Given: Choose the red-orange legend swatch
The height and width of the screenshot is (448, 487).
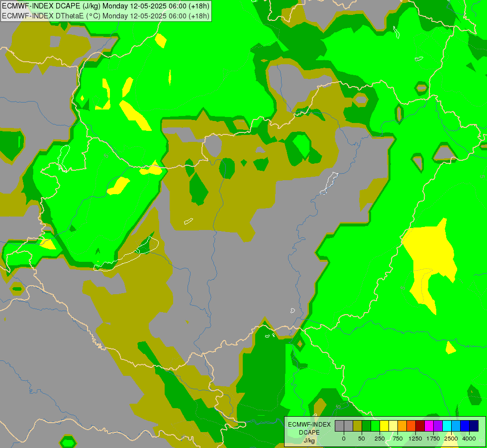Looking at the screenshot, I should [411, 426].
